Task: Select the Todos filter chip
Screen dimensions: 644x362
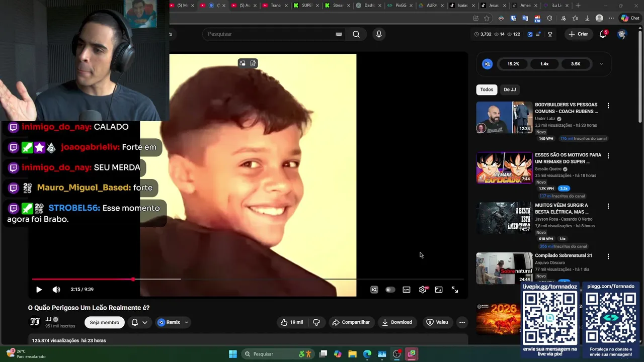Action: [x=487, y=89]
